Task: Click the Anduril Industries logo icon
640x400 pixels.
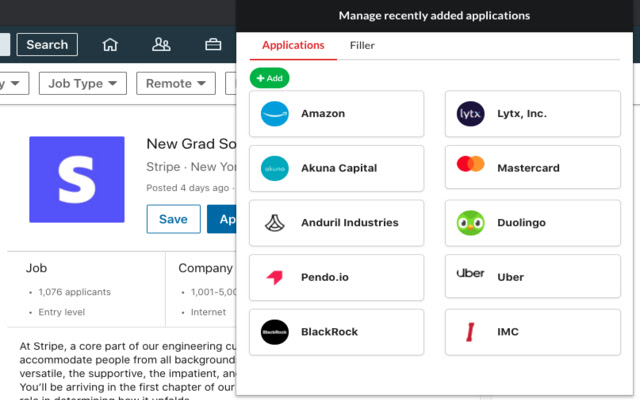Action: [275, 223]
